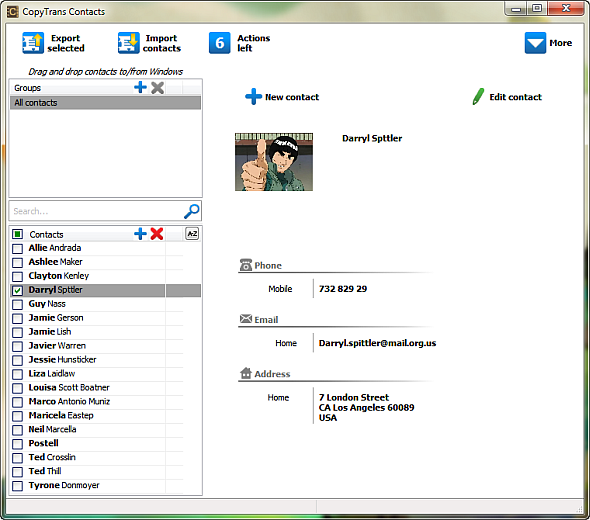Click the Address house icon
Screen dimensions: 590x520
click(246, 373)
